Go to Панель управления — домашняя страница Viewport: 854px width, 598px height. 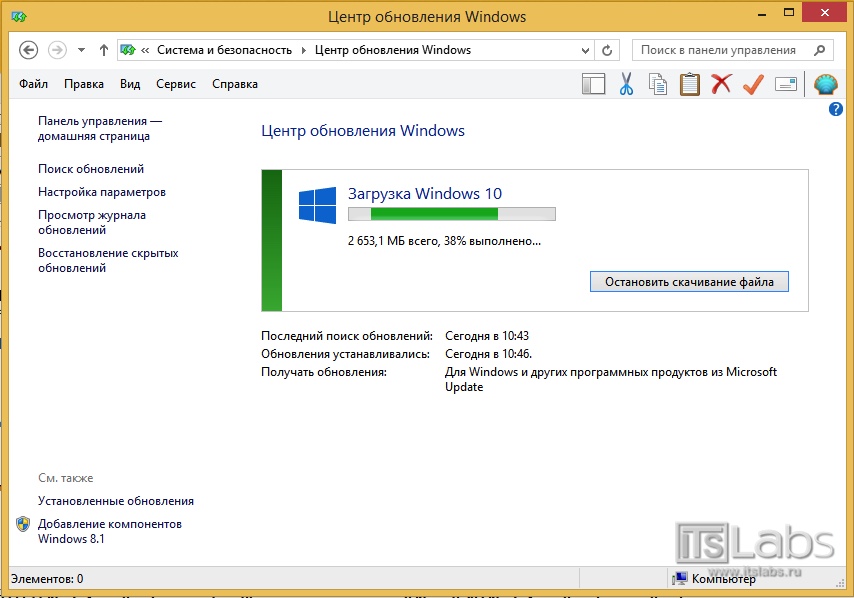100,129
